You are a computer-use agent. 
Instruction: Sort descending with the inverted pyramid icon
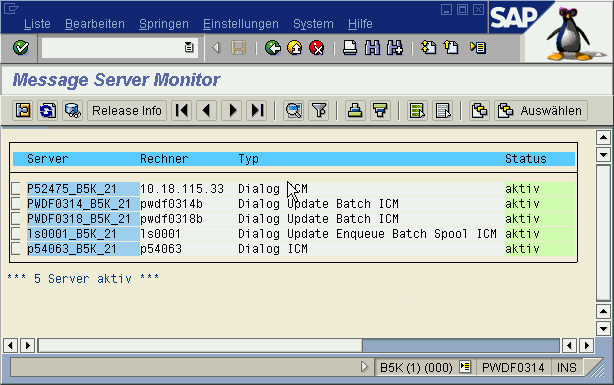[380, 110]
